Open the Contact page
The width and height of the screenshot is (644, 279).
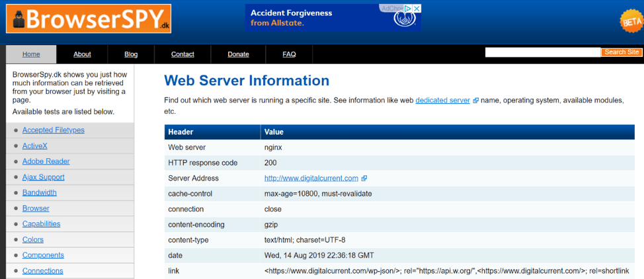coord(182,54)
